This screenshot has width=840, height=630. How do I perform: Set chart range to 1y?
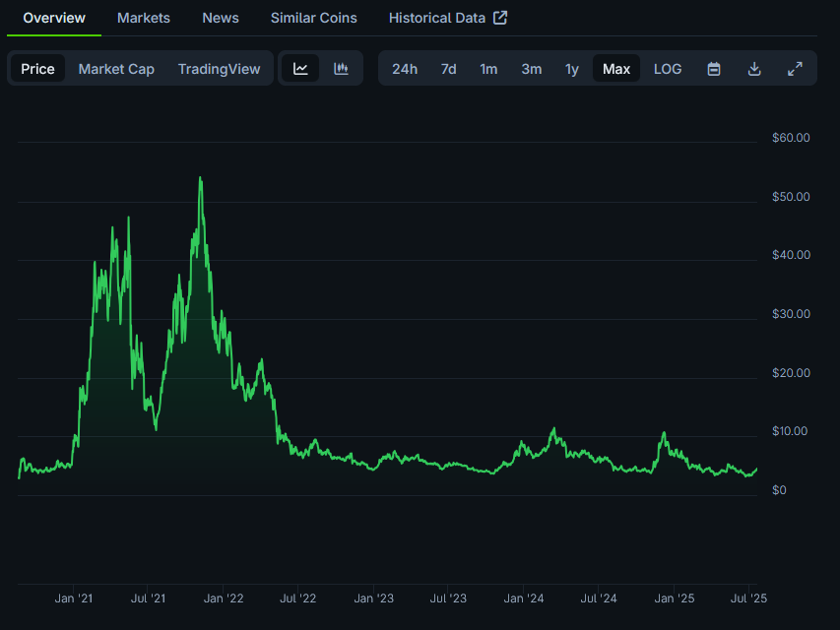[x=571, y=69]
